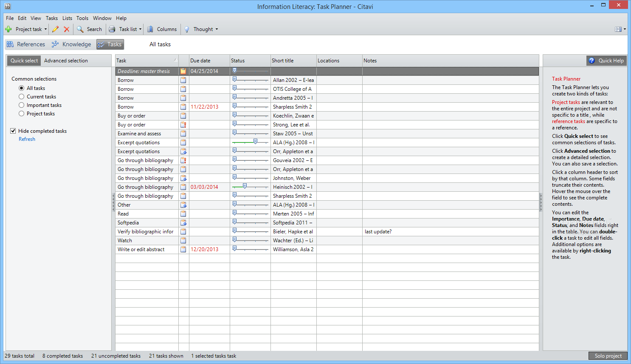Uncheck Hide completed tasks checkbox
Image resolution: width=631 pixels, height=364 pixels.
click(13, 131)
